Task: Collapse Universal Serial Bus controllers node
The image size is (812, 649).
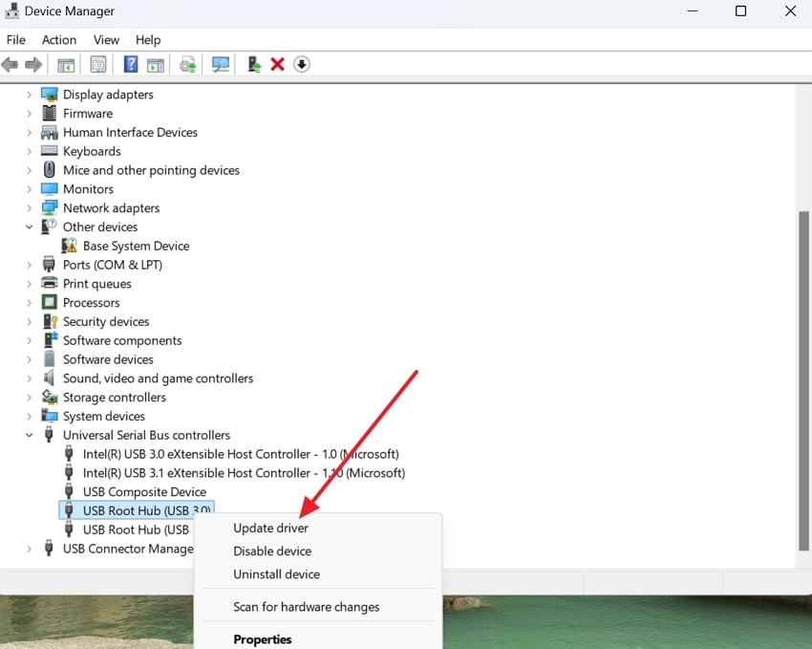Action: tap(29, 435)
